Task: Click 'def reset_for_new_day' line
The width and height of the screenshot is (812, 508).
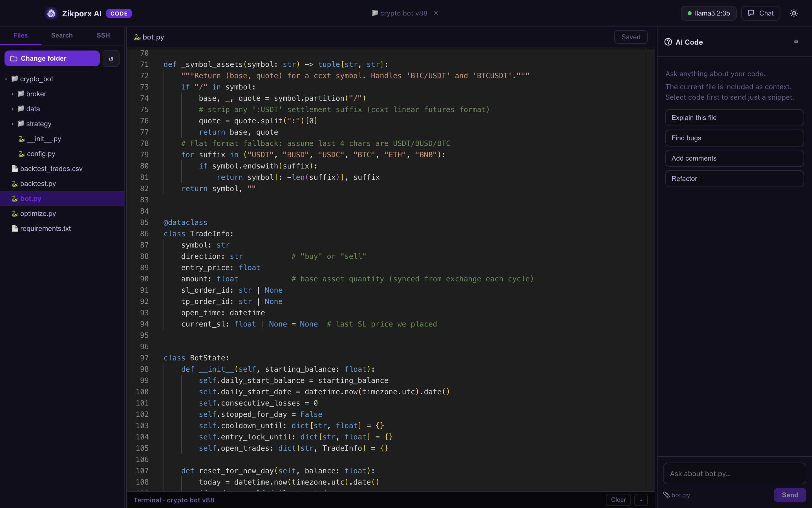Action: tap(278, 471)
